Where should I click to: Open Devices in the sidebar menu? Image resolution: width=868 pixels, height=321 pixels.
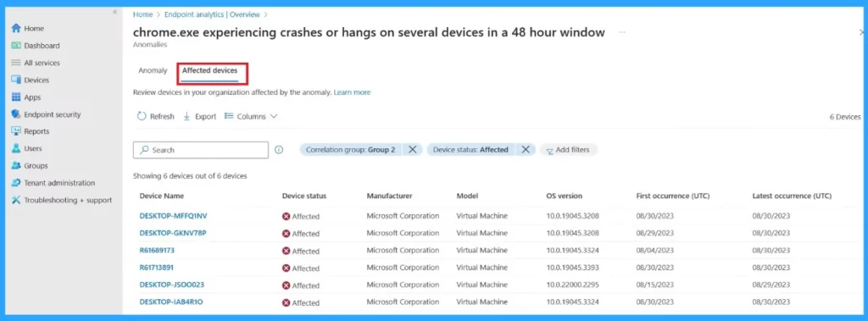point(36,80)
